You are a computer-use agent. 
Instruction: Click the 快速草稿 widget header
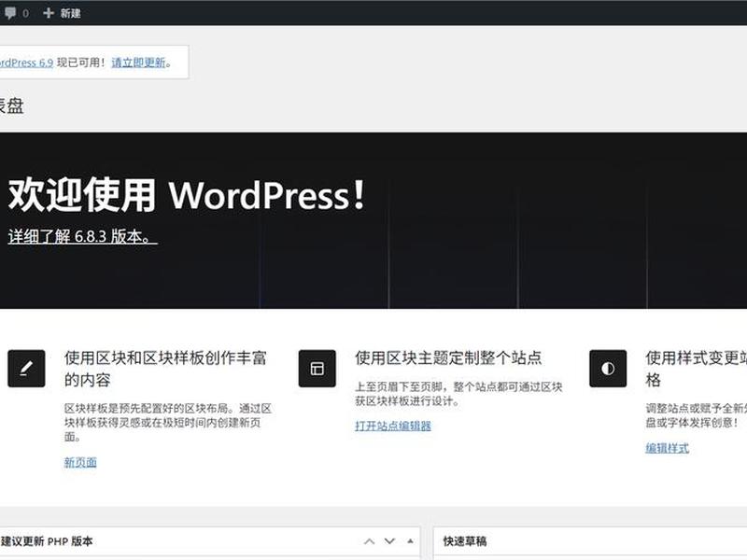click(x=590, y=541)
